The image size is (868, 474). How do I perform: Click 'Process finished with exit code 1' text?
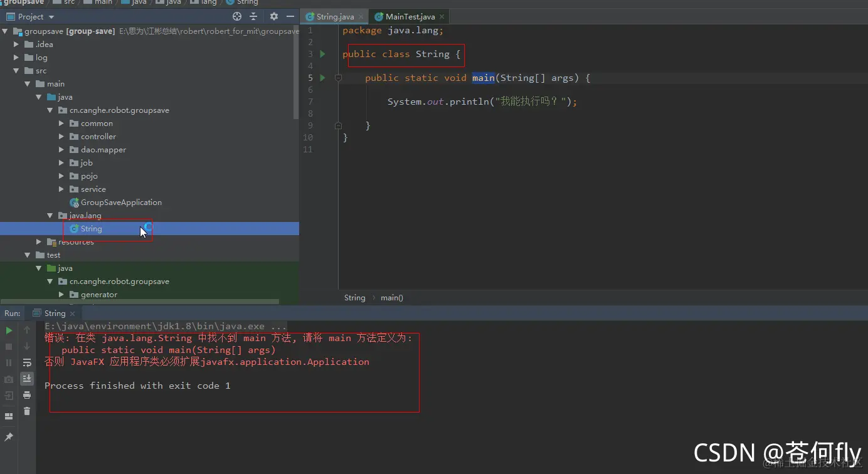(137, 386)
